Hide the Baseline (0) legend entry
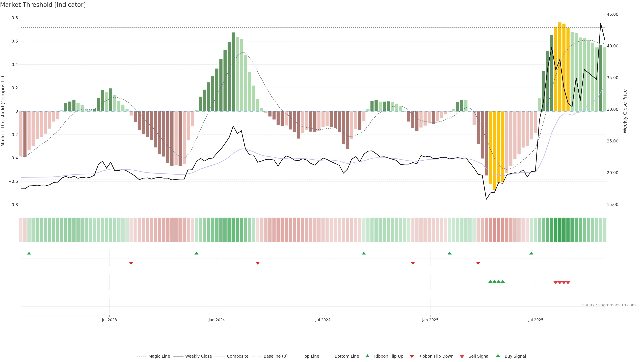Image resolution: width=644 pixels, height=362 pixels. 275,356
